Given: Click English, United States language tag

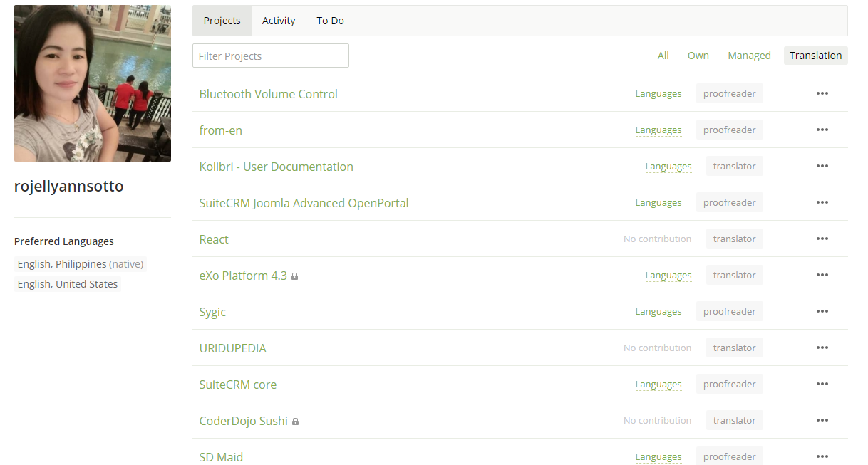Looking at the screenshot, I should [x=68, y=284].
